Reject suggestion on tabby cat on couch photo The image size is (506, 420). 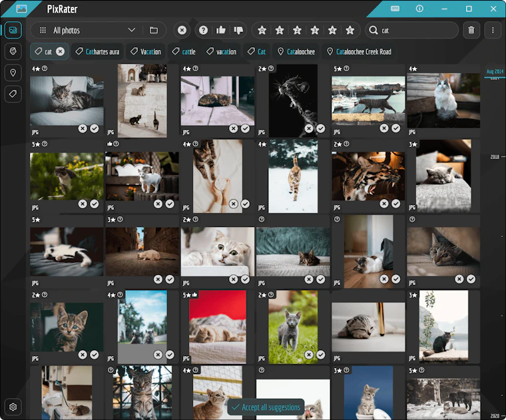pos(83,128)
